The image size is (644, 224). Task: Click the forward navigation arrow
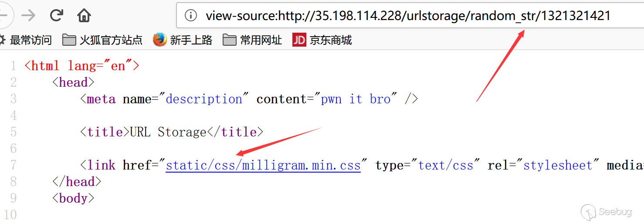click(x=29, y=16)
